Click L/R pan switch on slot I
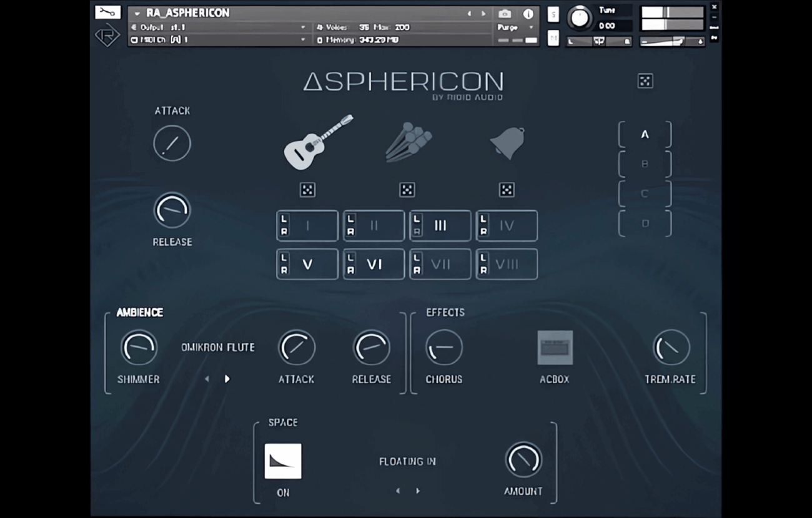812x518 pixels. [x=284, y=226]
